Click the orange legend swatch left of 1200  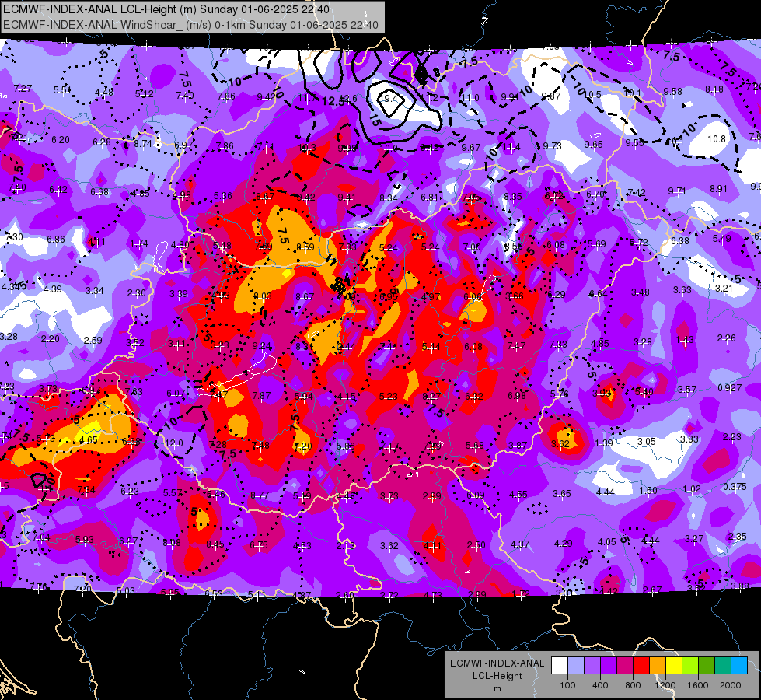tap(658, 666)
